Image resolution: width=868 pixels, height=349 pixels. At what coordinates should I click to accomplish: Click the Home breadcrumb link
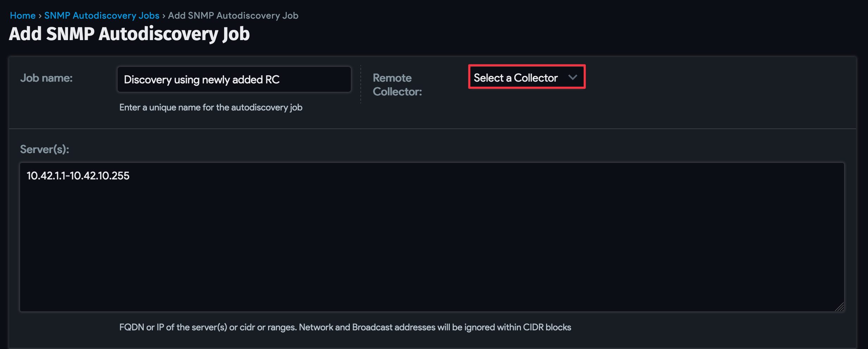(x=23, y=15)
